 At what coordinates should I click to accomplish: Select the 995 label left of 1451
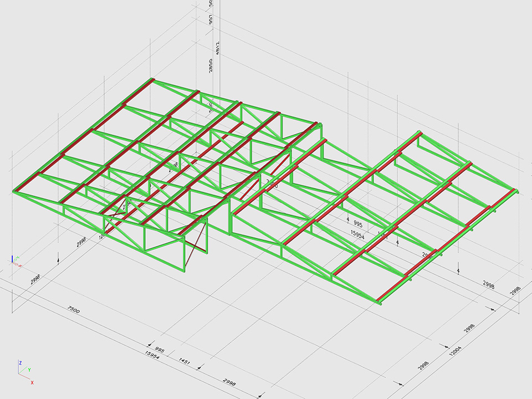160,350
